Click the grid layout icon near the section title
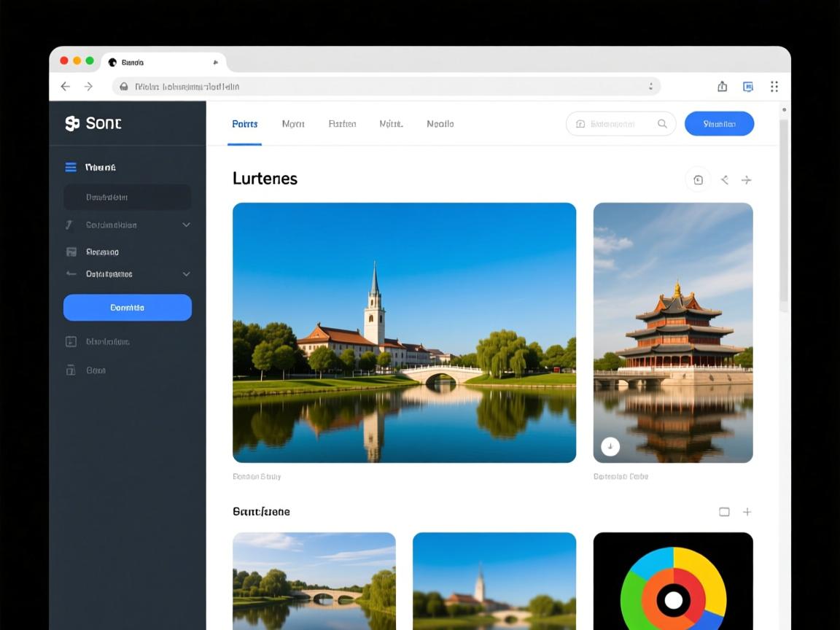Image resolution: width=840 pixels, height=630 pixels. point(725,512)
